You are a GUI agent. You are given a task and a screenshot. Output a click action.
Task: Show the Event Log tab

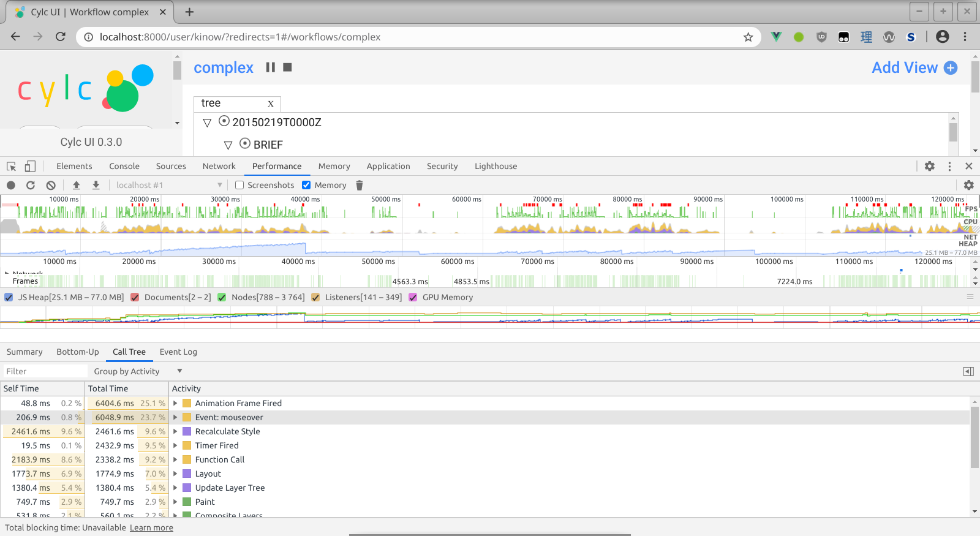(x=178, y=352)
